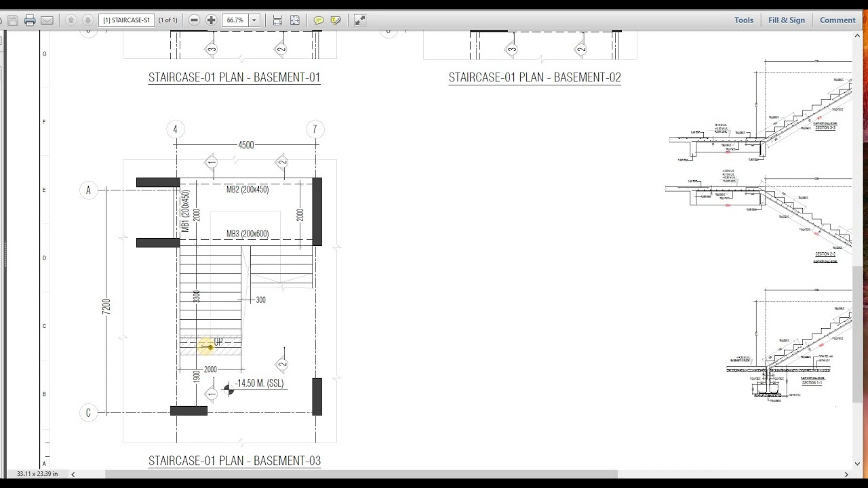Select the Highlight text tool
The image size is (868, 488).
336,20
